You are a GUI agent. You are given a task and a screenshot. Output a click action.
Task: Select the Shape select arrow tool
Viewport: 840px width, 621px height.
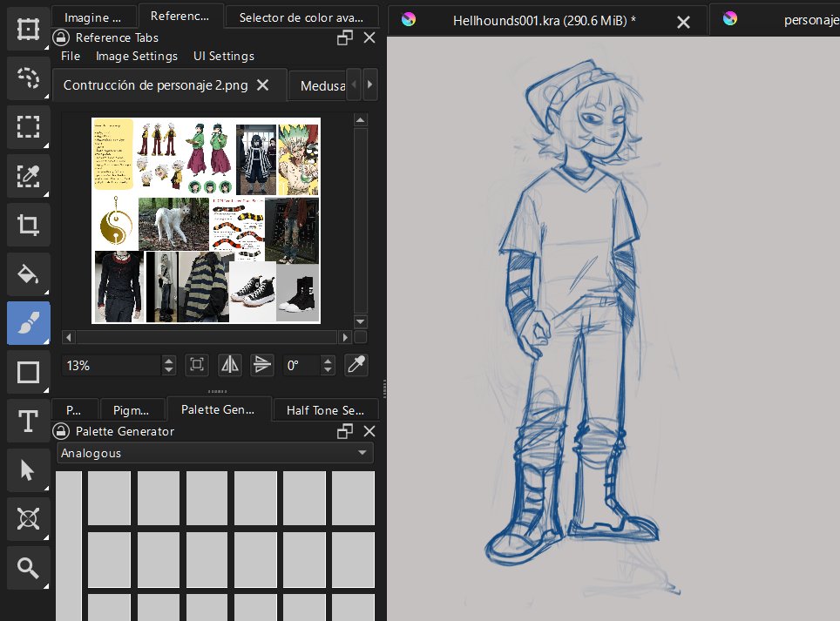click(x=29, y=470)
